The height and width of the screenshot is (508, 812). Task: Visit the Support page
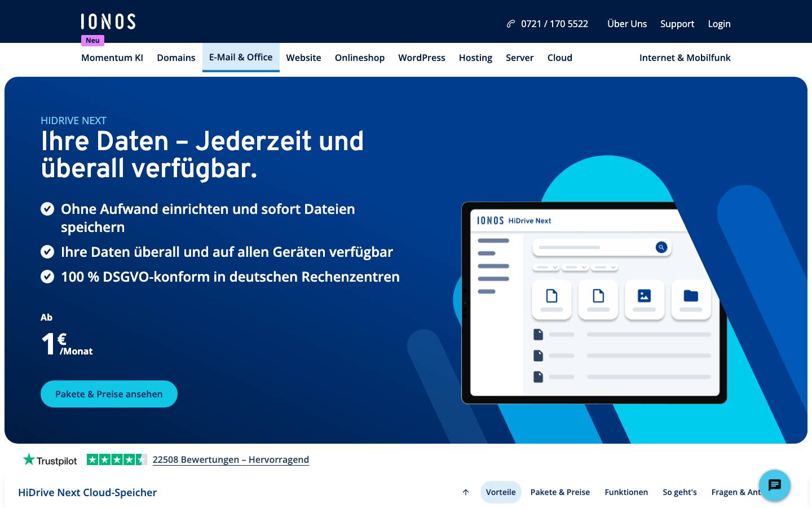coord(677,24)
